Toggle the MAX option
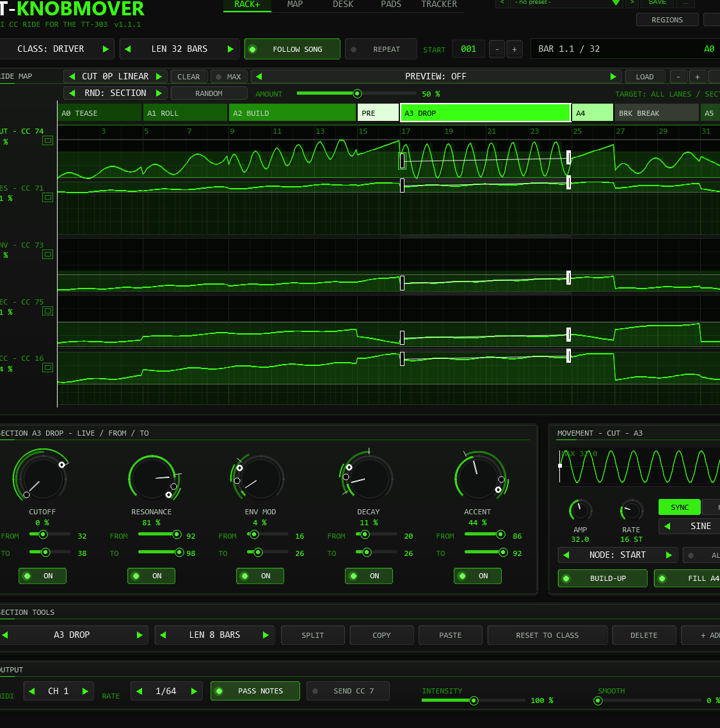The height and width of the screenshot is (728, 720). tap(229, 77)
